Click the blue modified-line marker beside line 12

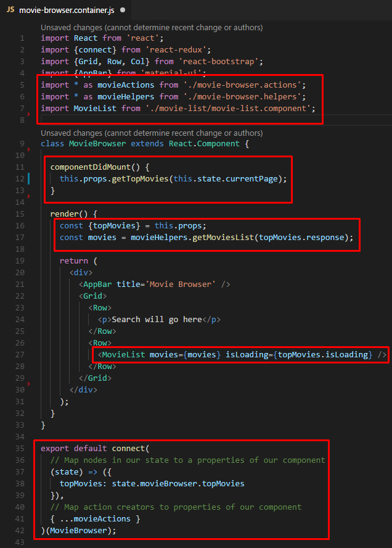28,178
